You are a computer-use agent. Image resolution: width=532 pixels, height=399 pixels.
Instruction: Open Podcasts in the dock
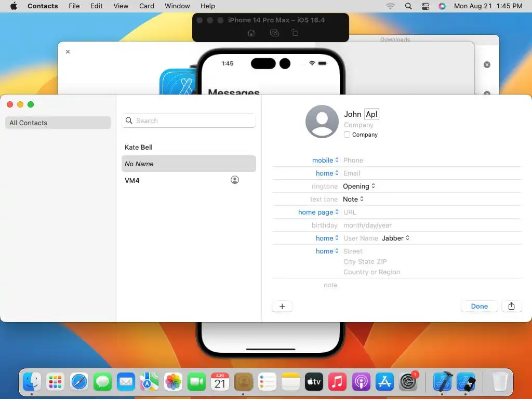361,382
